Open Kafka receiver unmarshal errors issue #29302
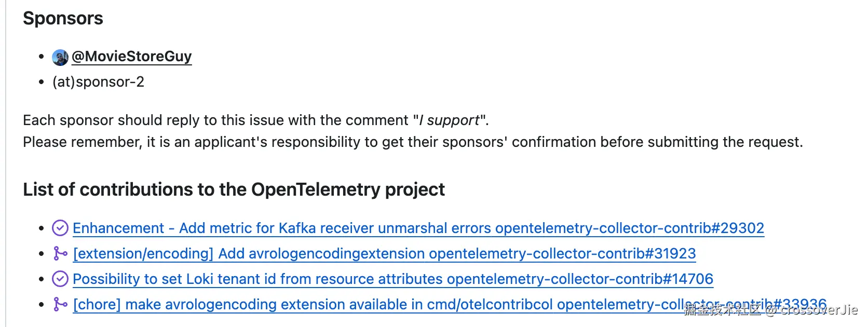Image resolution: width=868 pixels, height=327 pixels. pyautogui.click(x=418, y=228)
